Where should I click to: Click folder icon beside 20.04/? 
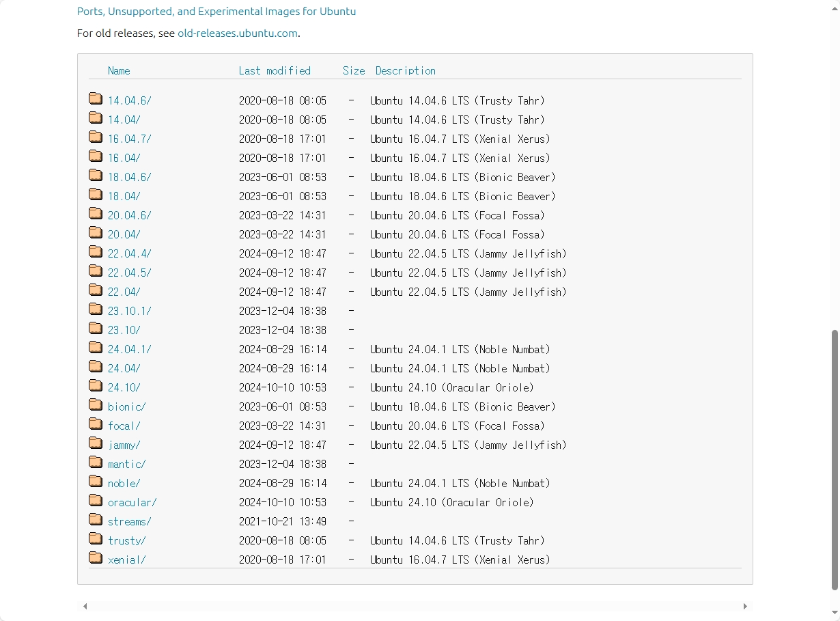(x=96, y=232)
